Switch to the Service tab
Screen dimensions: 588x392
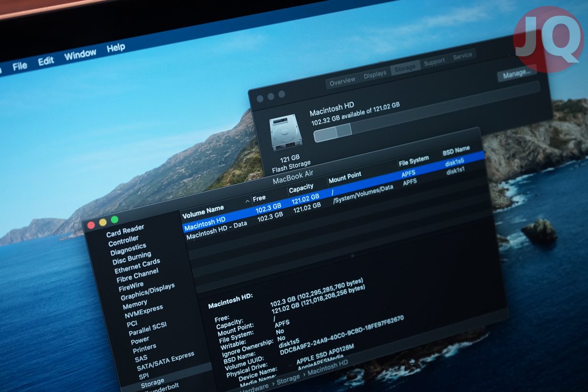tap(463, 56)
